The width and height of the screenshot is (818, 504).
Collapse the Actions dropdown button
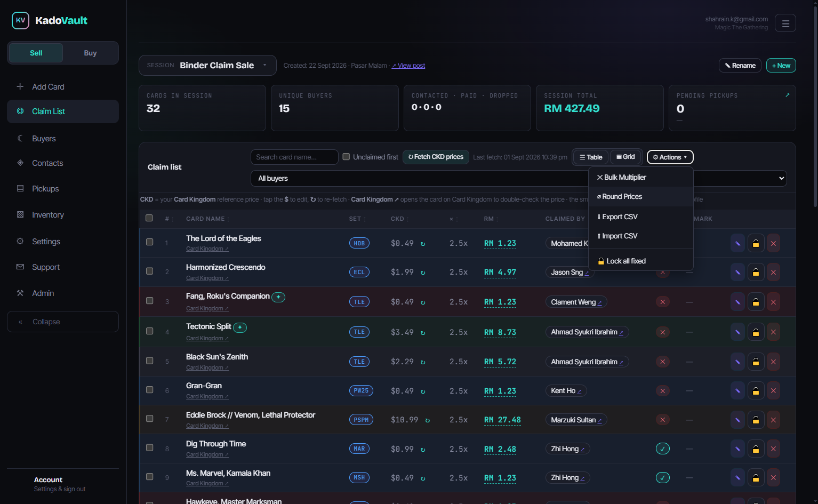click(670, 157)
